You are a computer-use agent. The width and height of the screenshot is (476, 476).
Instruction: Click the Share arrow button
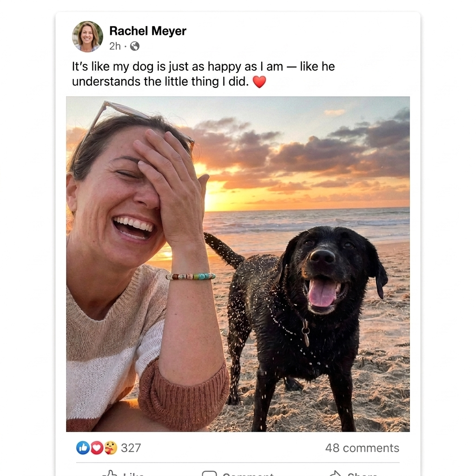(x=353, y=473)
